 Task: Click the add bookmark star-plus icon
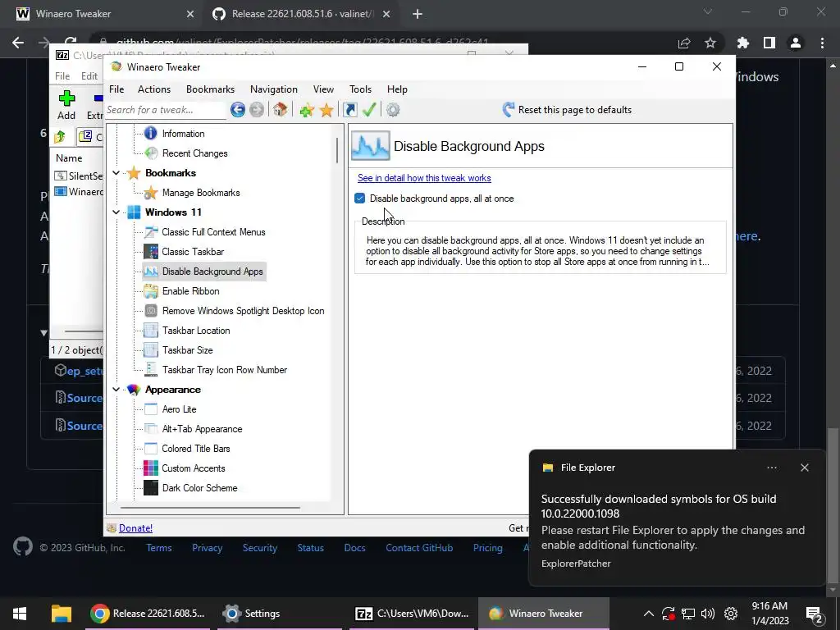tap(307, 111)
